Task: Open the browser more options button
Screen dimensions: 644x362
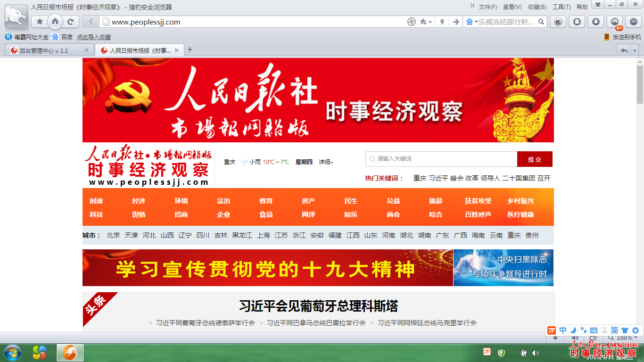Action: pyautogui.click(x=633, y=22)
